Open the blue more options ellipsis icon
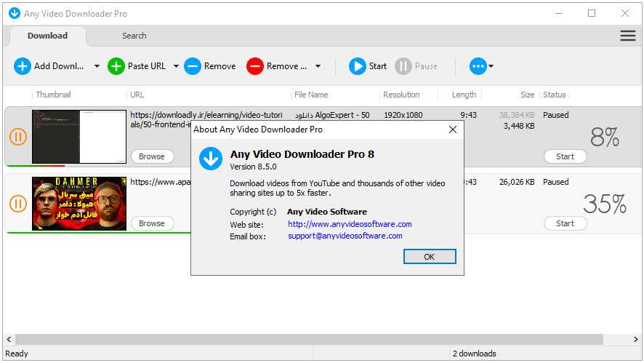644x363 pixels. click(478, 66)
